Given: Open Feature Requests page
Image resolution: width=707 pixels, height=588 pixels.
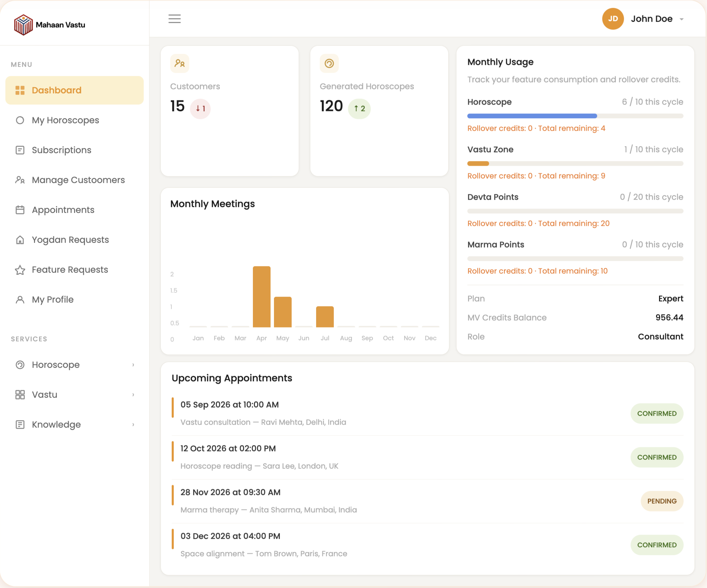Looking at the screenshot, I should pos(74,270).
